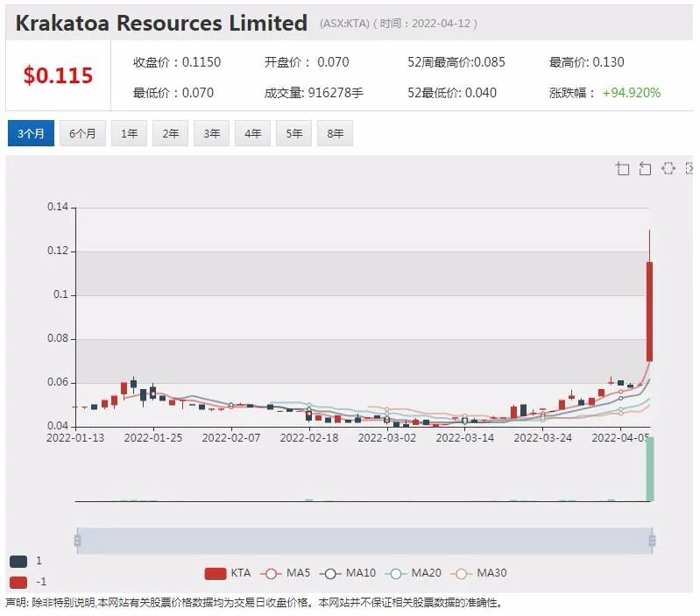Screen dimensions: 700x616
Task: Click the data zoom slider bar body
Action: coord(364,541)
